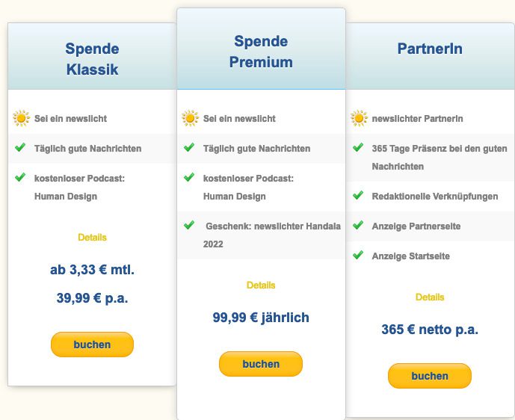
Task: Book Spende Premium with buchen button
Action: [261, 364]
